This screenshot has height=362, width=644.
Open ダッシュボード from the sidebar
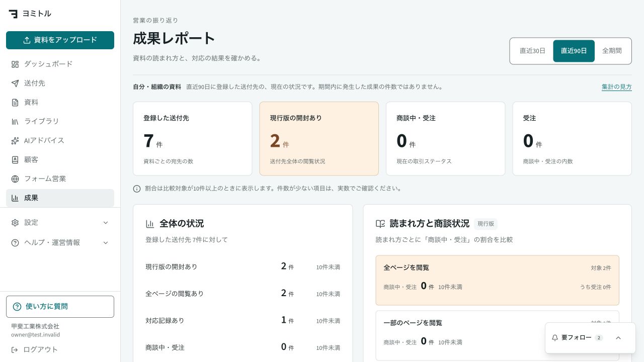pyautogui.click(x=60, y=64)
